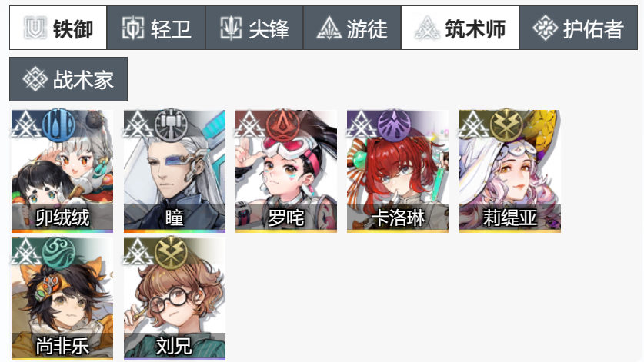Select 尚非乐 character thumbnail
Viewport: 644px width, 362px height.
pyautogui.click(x=62, y=299)
